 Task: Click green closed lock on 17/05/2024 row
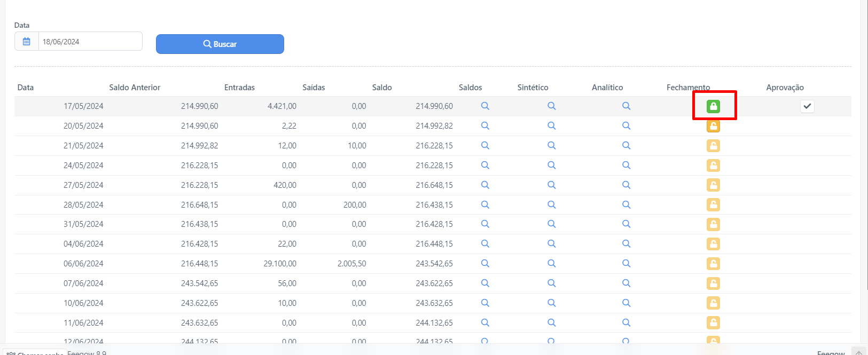click(x=713, y=106)
